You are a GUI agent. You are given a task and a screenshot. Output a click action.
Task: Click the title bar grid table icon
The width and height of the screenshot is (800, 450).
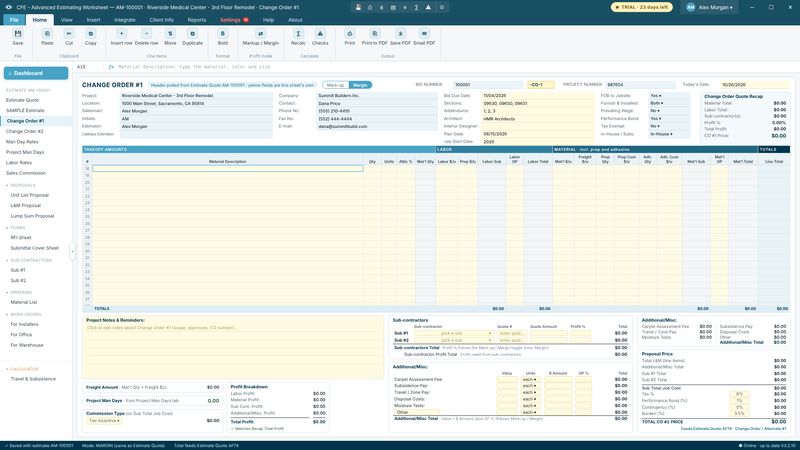tap(393, 8)
